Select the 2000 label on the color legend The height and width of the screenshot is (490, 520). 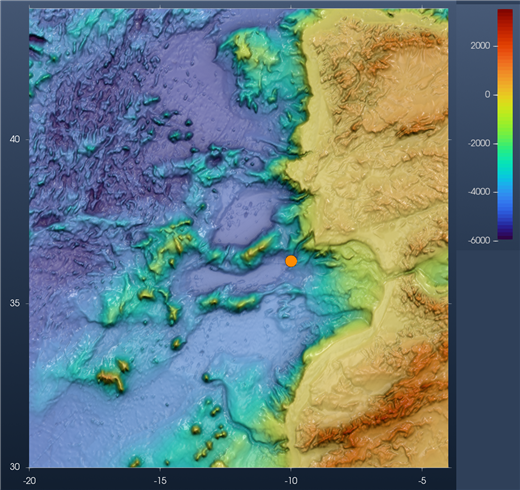click(480, 46)
